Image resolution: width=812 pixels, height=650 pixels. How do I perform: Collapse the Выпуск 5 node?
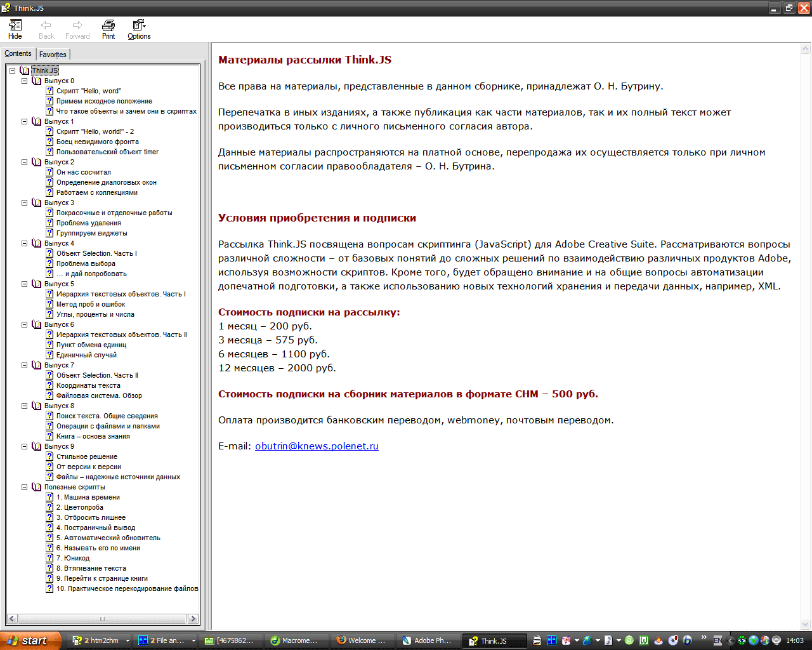pos(25,284)
